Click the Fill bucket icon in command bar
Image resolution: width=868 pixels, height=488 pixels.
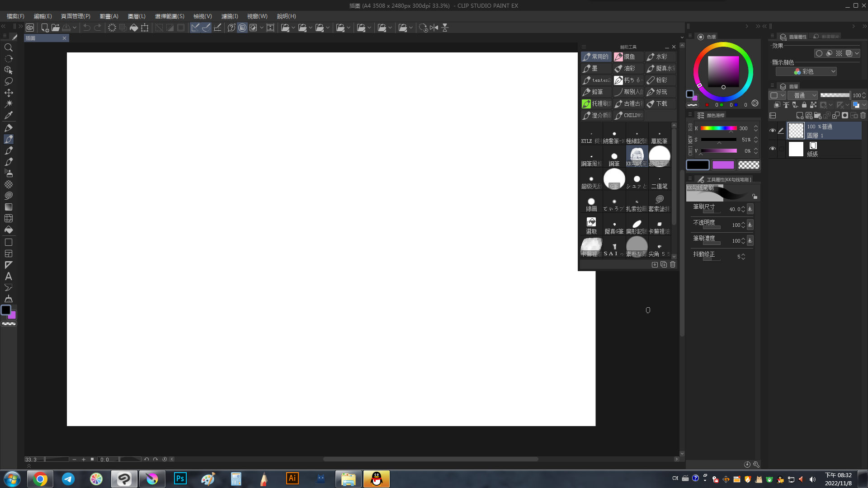(x=134, y=28)
